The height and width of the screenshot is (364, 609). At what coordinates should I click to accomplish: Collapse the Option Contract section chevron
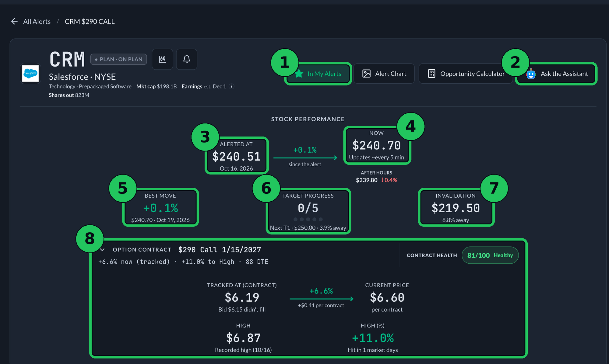(x=102, y=250)
